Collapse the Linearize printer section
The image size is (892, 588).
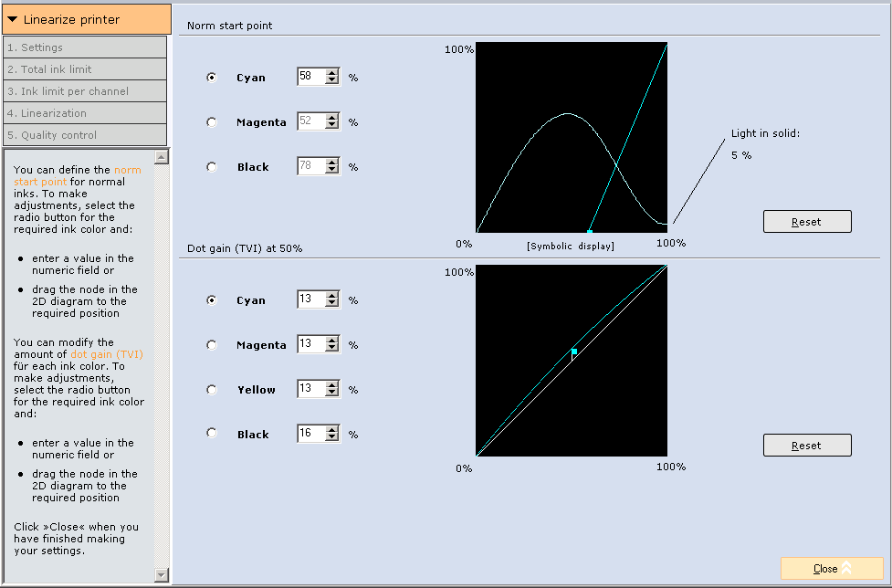click(x=87, y=19)
